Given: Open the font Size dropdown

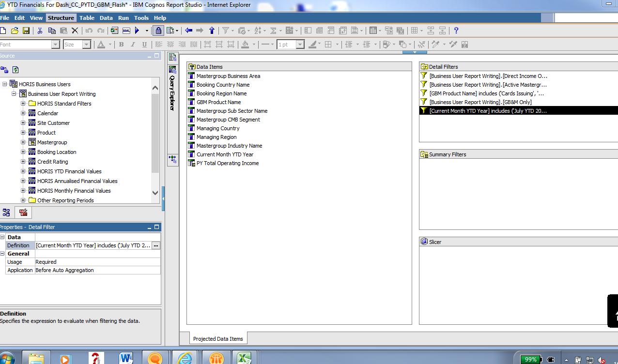Looking at the screenshot, I should [x=87, y=45].
